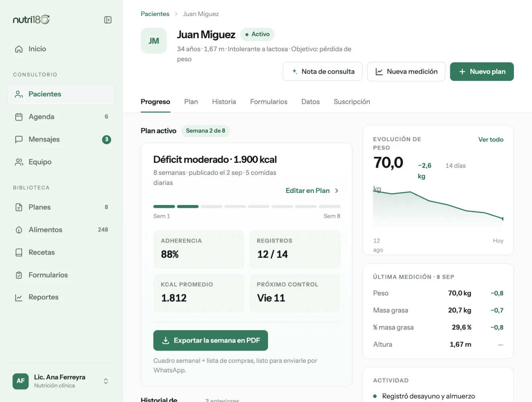Click Ver todo in weight evolution
532x402 pixels.
(x=491, y=139)
